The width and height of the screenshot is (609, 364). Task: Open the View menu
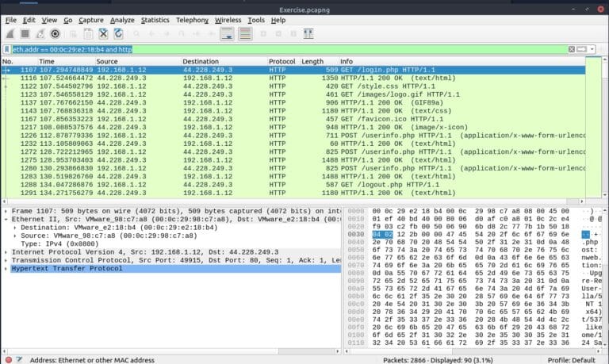coord(49,20)
